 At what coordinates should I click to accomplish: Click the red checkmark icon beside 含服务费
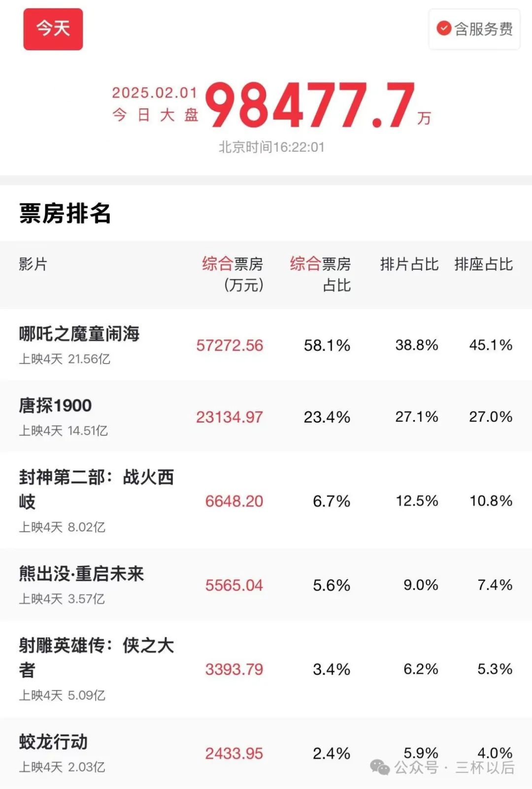click(x=444, y=29)
